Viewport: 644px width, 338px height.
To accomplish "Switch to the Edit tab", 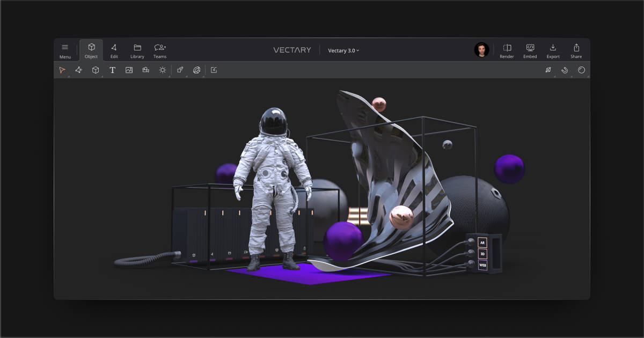I will (x=114, y=50).
